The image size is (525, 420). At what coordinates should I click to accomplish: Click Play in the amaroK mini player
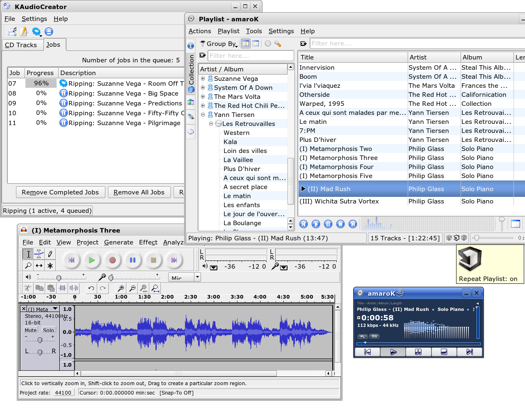tap(393, 352)
